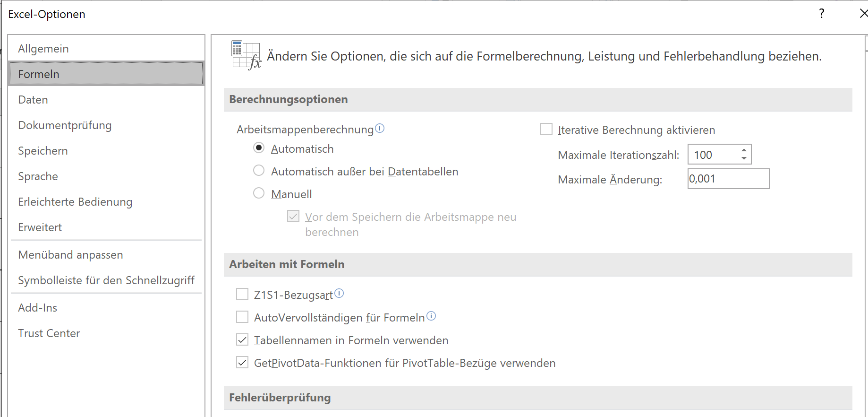Click the info icon beside AutoVervollständigen für Formeln

[431, 316]
